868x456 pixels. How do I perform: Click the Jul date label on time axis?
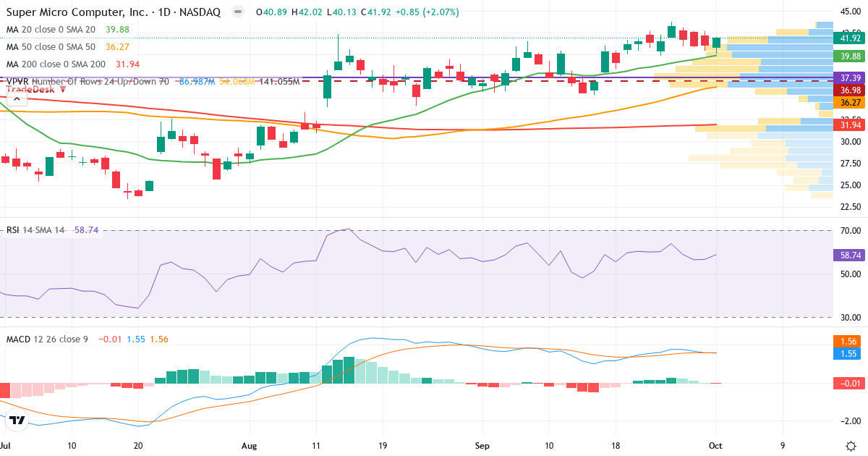pyautogui.click(x=7, y=446)
